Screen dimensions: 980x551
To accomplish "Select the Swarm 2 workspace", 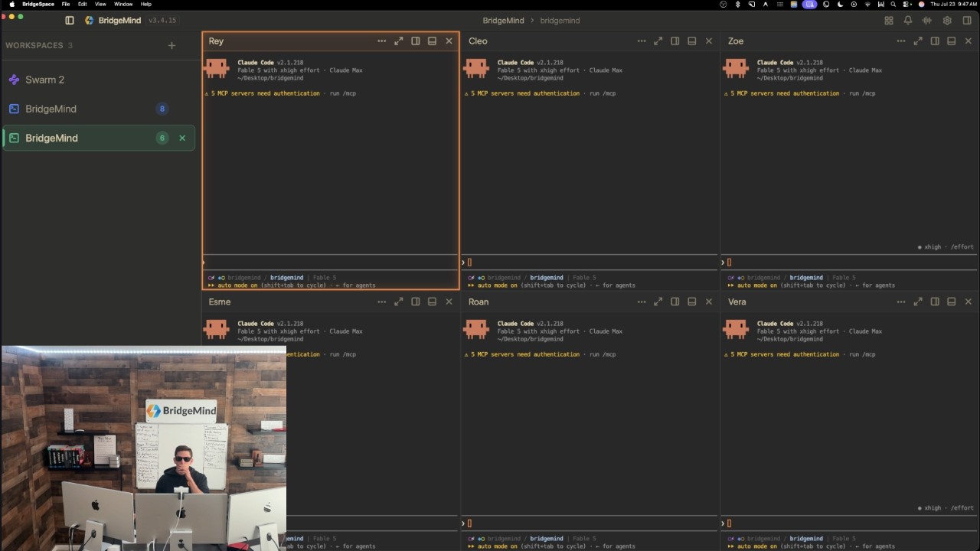I will click(x=100, y=80).
